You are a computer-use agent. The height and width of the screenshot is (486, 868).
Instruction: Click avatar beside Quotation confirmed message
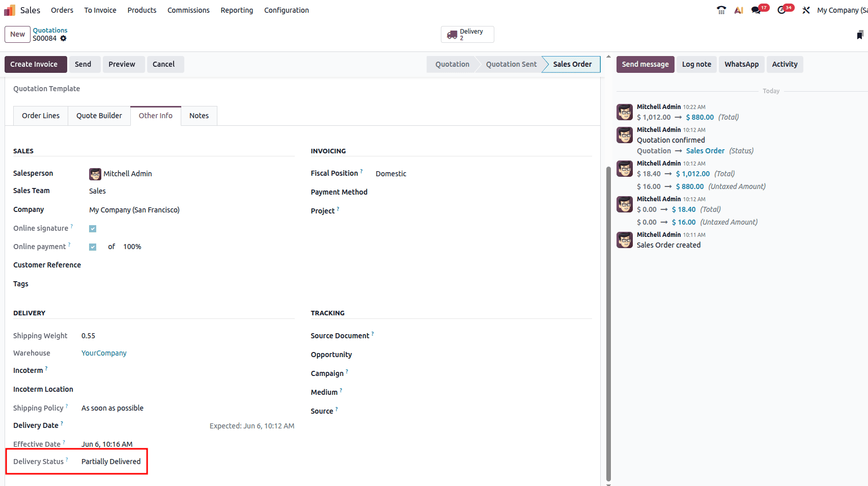click(625, 135)
